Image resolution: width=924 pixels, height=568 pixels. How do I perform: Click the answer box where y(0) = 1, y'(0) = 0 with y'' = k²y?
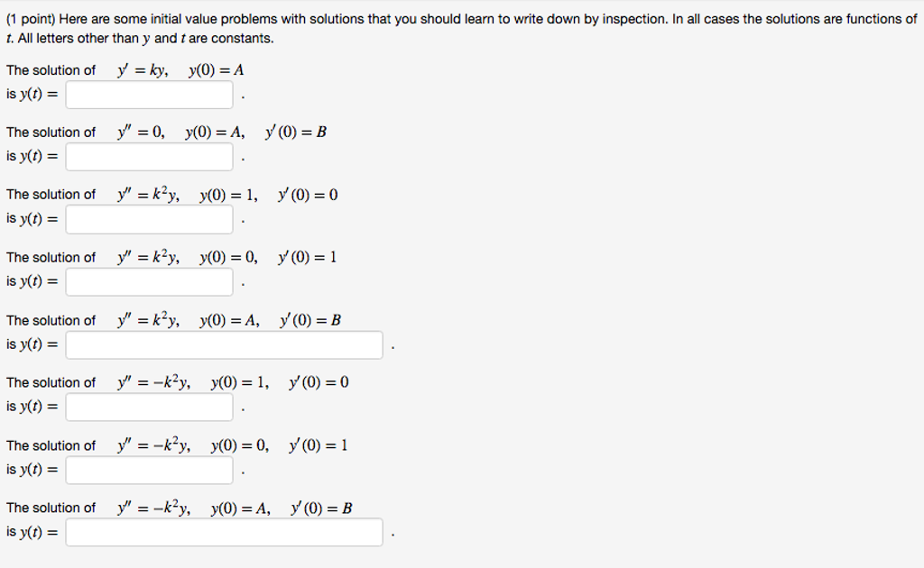click(149, 219)
